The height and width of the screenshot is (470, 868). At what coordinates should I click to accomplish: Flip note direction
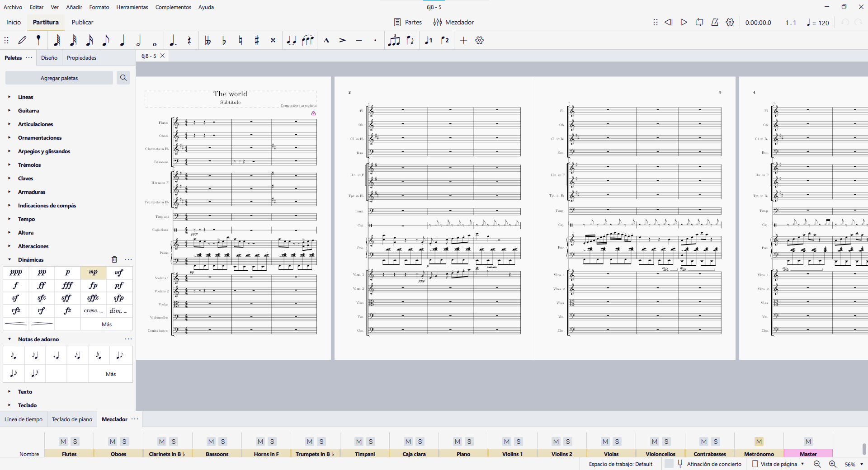[410, 40]
